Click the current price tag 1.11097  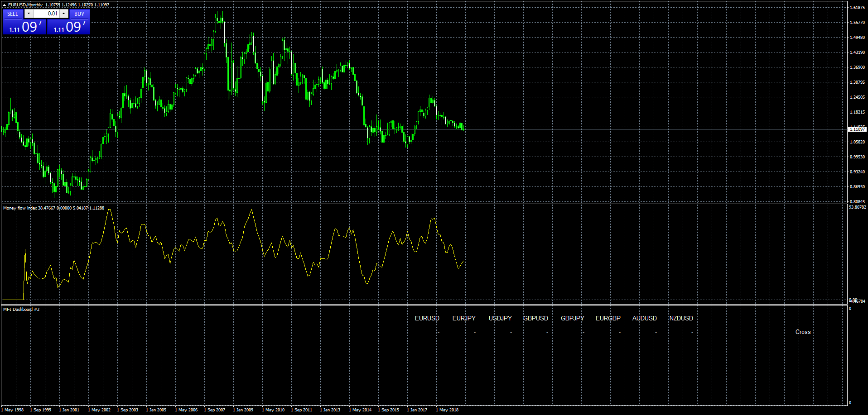pyautogui.click(x=857, y=129)
